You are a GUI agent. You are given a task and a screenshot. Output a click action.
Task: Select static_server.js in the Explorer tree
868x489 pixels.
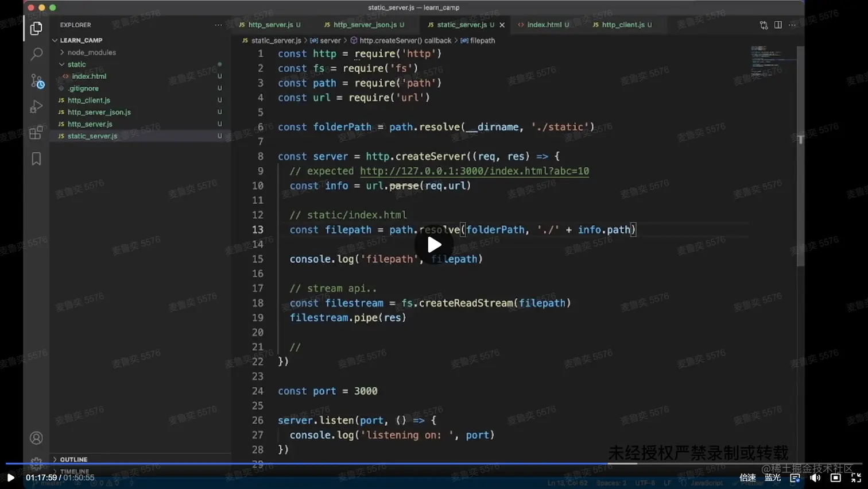coord(92,136)
